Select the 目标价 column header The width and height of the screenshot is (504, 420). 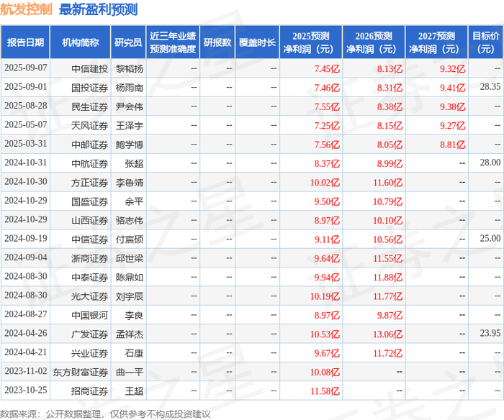point(486,42)
